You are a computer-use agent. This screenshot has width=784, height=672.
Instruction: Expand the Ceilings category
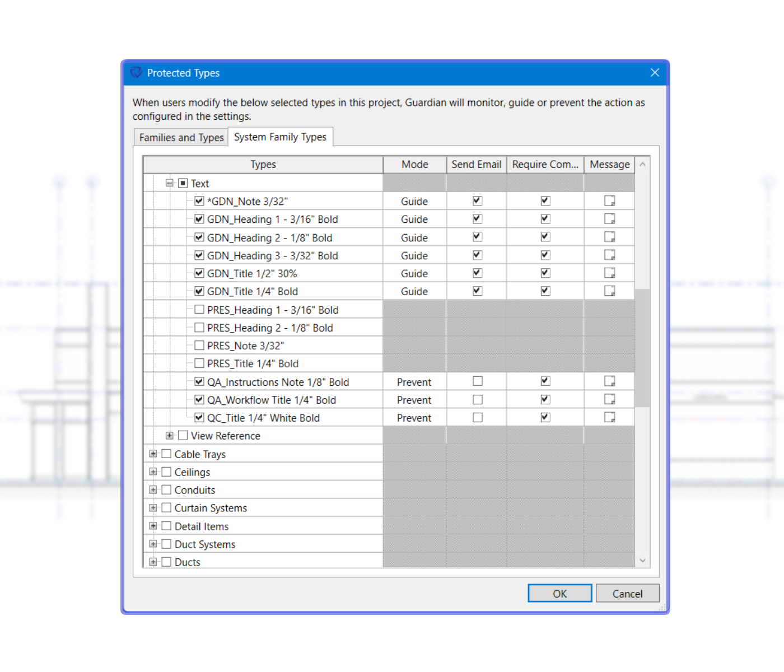pos(153,472)
